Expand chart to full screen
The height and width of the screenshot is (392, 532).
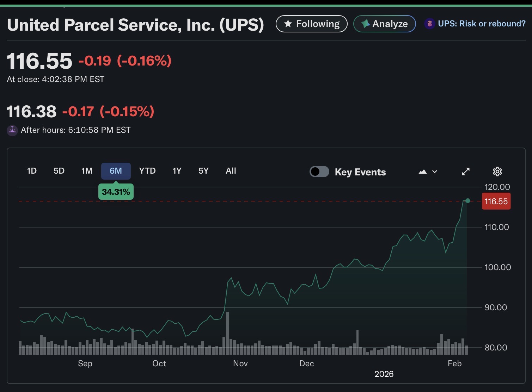[x=466, y=172]
